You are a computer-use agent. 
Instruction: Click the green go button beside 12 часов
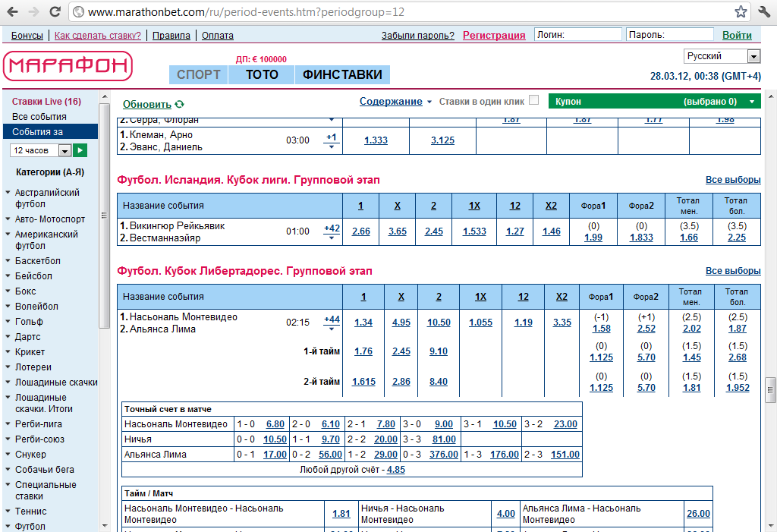80,150
